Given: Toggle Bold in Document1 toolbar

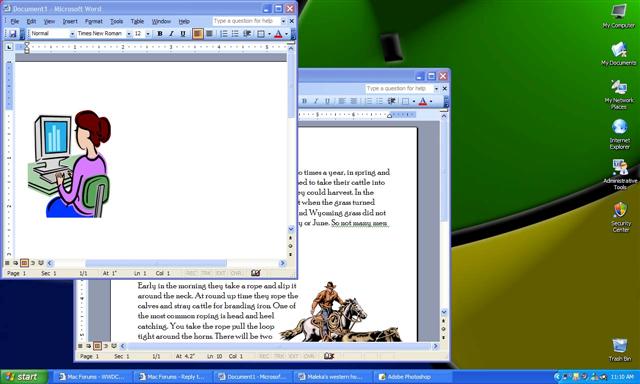Looking at the screenshot, I should (x=160, y=34).
